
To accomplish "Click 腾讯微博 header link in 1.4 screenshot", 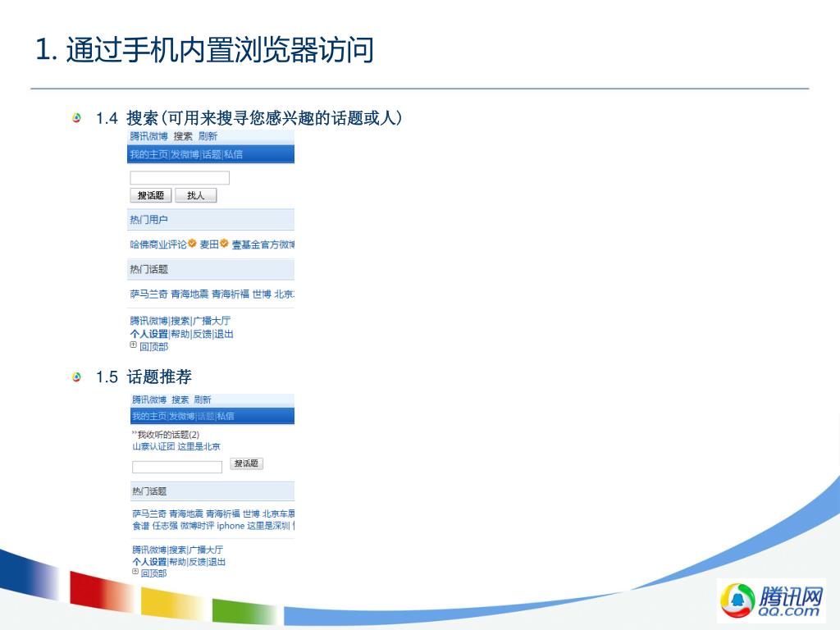I will tap(149, 136).
